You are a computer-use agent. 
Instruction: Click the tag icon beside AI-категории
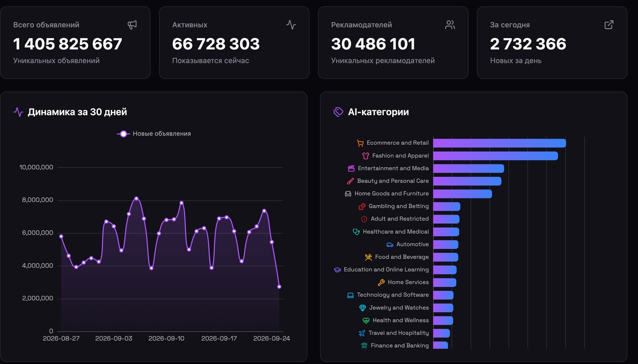click(338, 112)
